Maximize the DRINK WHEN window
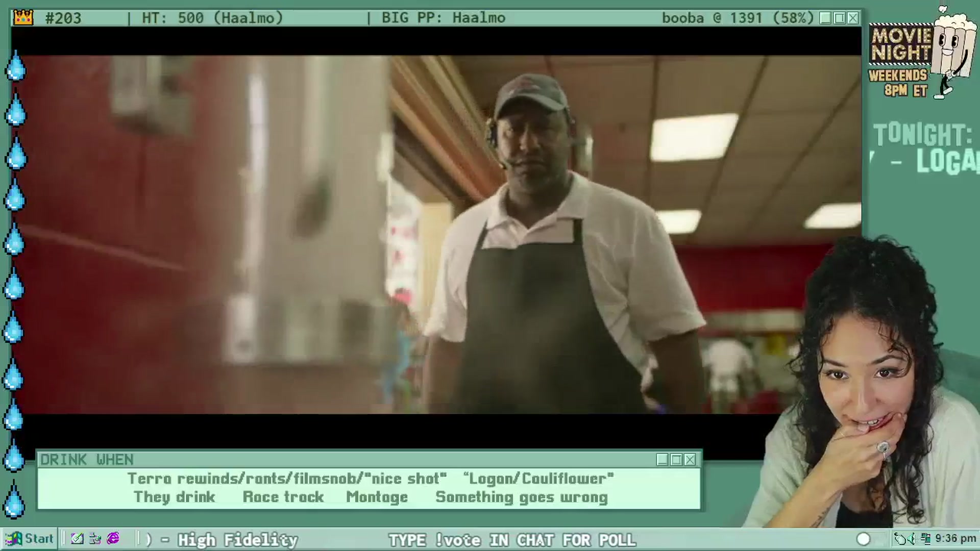 [676, 460]
